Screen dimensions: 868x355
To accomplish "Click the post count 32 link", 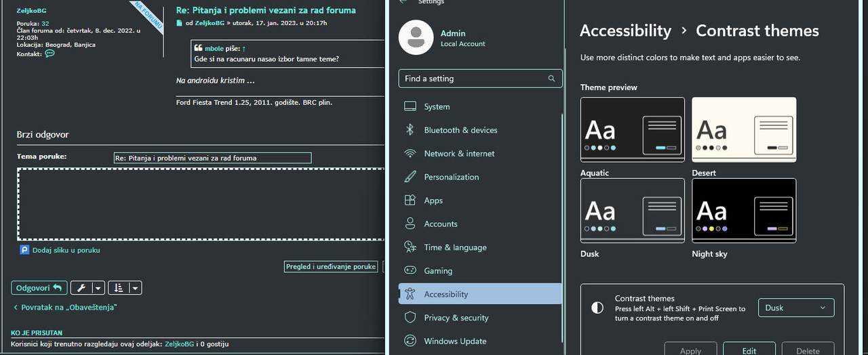I will 45,23.
